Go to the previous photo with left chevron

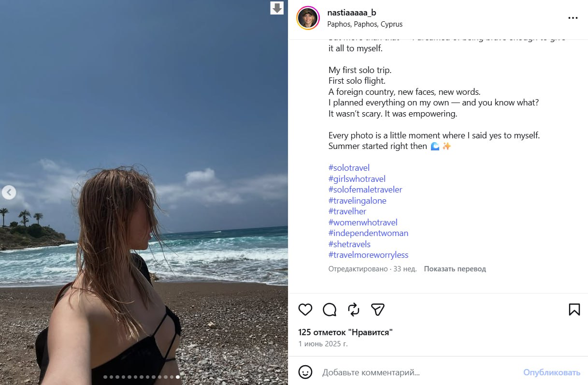coord(9,192)
